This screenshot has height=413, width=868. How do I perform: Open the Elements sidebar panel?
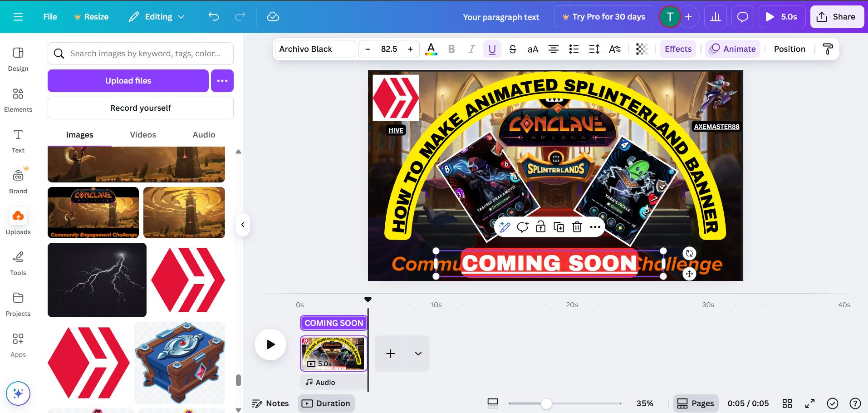click(x=18, y=100)
